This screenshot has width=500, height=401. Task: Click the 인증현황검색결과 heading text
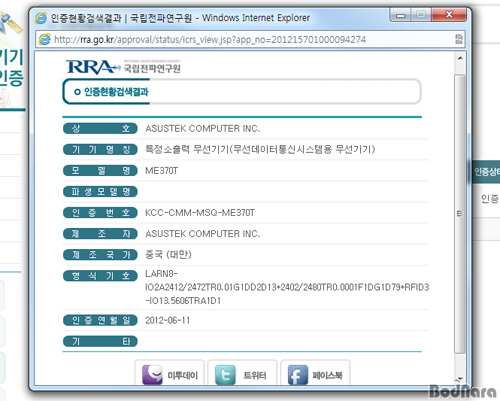click(x=116, y=92)
